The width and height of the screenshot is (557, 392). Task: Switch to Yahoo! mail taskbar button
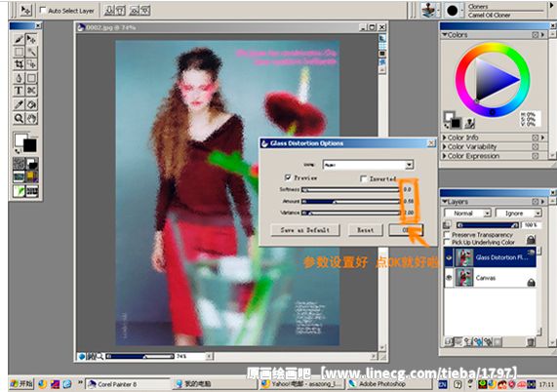pyautogui.click(x=302, y=384)
